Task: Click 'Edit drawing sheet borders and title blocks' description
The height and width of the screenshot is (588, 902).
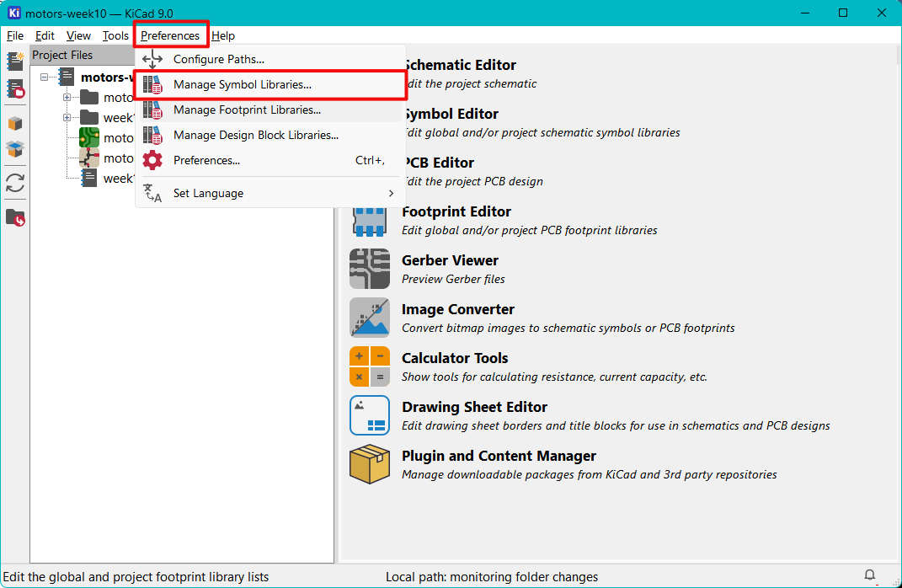Action: pyautogui.click(x=616, y=425)
